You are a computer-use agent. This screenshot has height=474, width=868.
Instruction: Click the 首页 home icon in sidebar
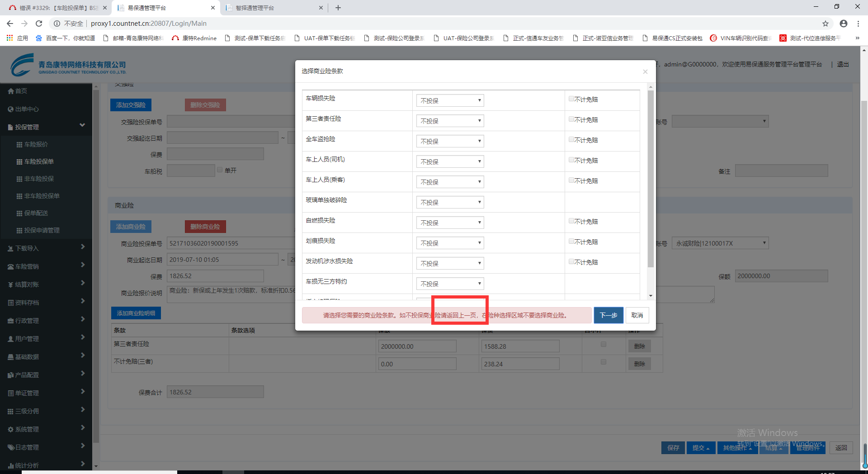pos(11,91)
